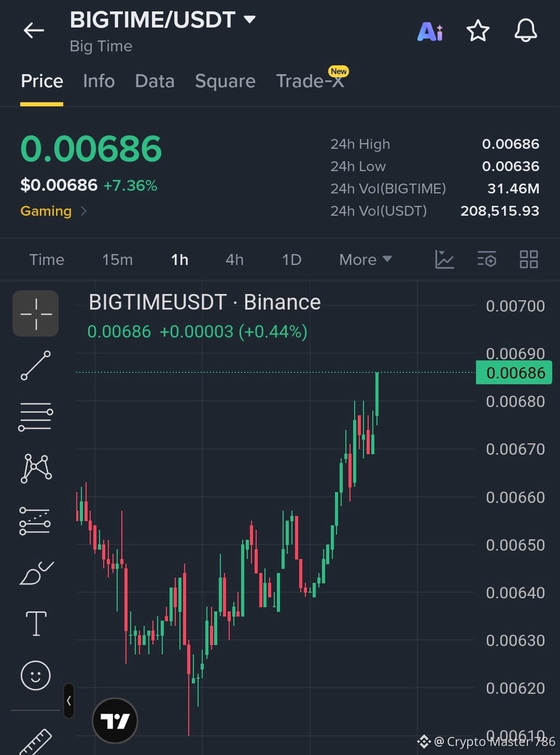Switch to the Data tab

pyautogui.click(x=155, y=81)
